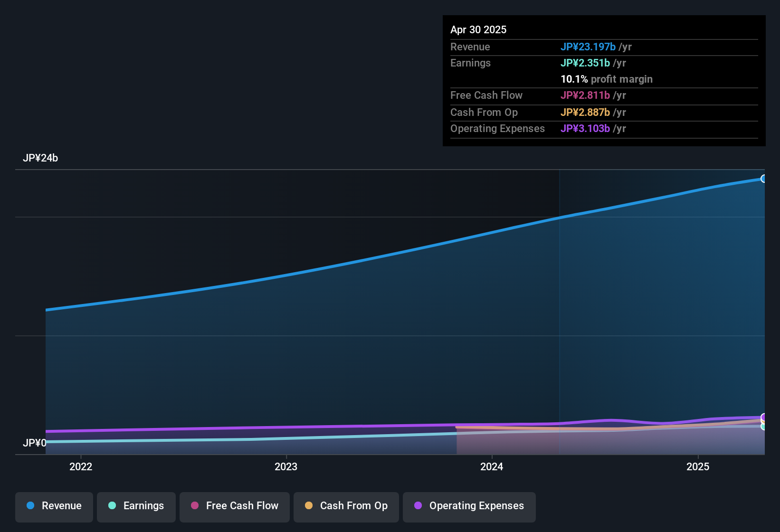Click the 2022 x-axis label

tap(81, 466)
